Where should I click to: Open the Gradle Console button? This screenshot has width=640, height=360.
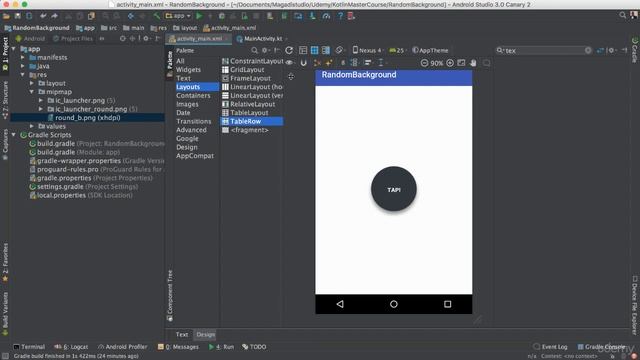(601, 347)
